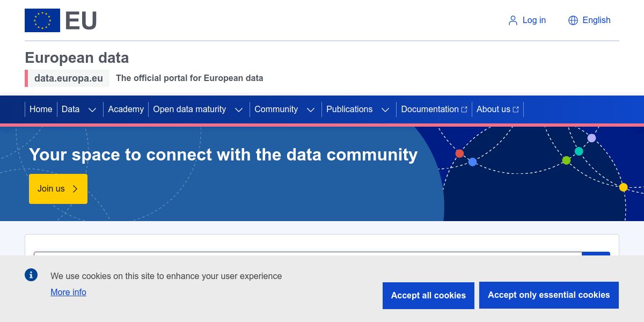Click About us external link icon
Viewport: 644px width, 322px height.
[516, 109]
